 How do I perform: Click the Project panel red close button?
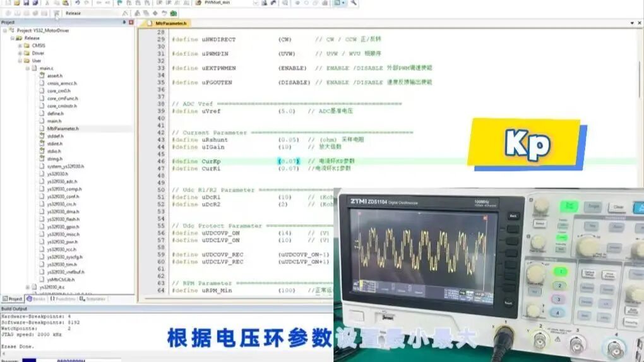tap(131, 22)
